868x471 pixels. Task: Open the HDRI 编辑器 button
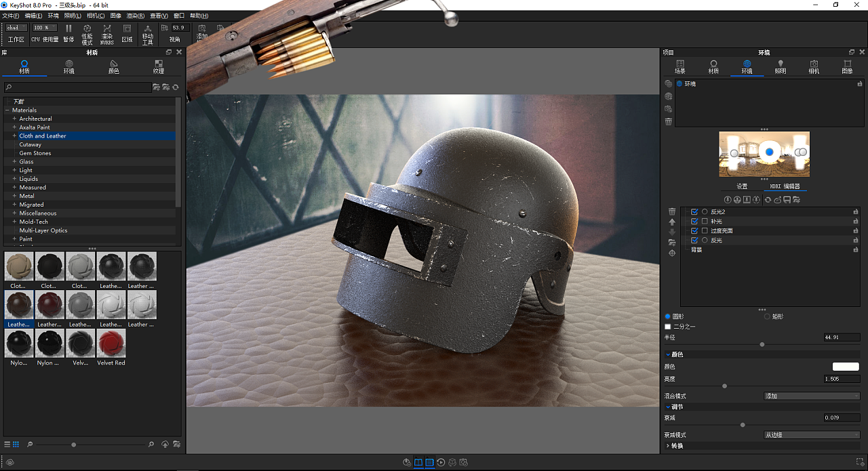[x=785, y=185]
